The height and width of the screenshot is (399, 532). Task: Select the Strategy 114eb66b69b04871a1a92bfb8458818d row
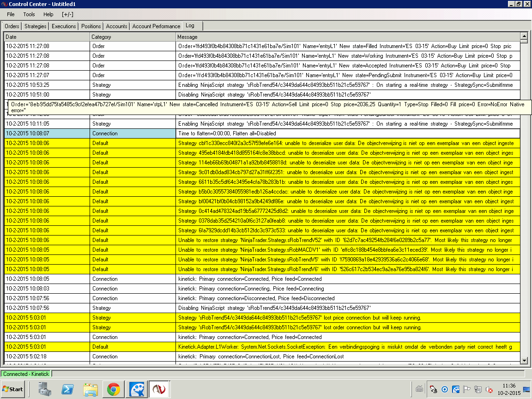click(x=262, y=163)
